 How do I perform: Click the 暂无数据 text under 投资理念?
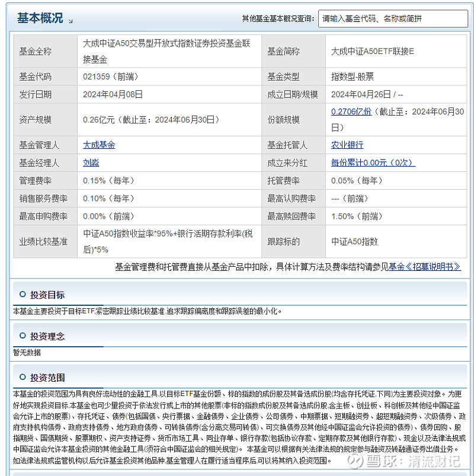click(27, 353)
